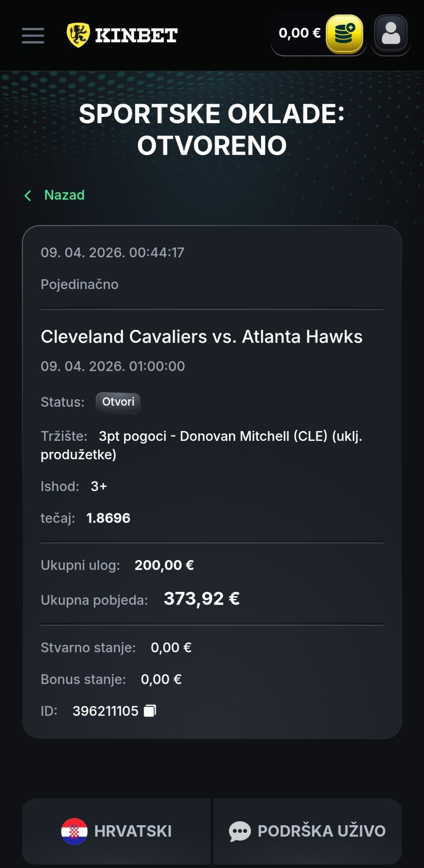Click the 373,92 € total win amount
This screenshot has width=424, height=868.
(201, 599)
